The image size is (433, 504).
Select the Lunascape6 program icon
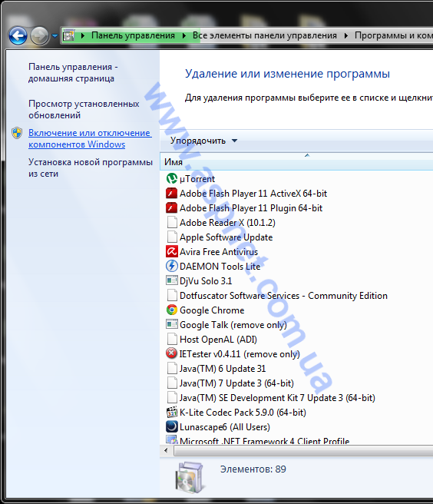(171, 426)
